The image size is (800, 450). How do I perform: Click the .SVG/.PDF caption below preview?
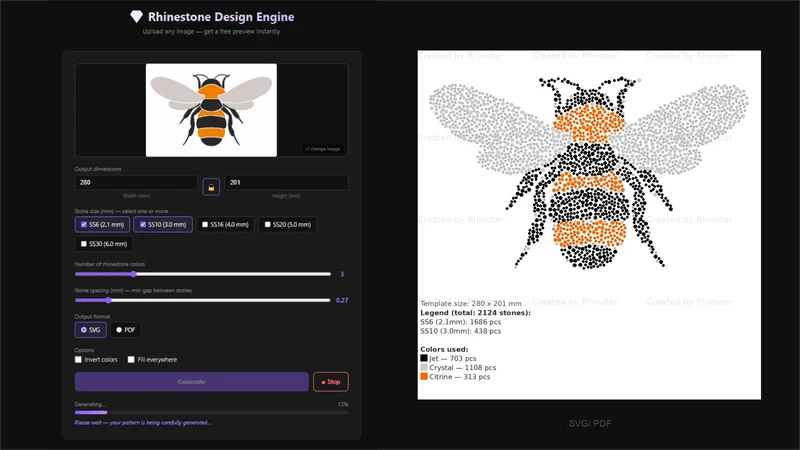click(x=589, y=423)
